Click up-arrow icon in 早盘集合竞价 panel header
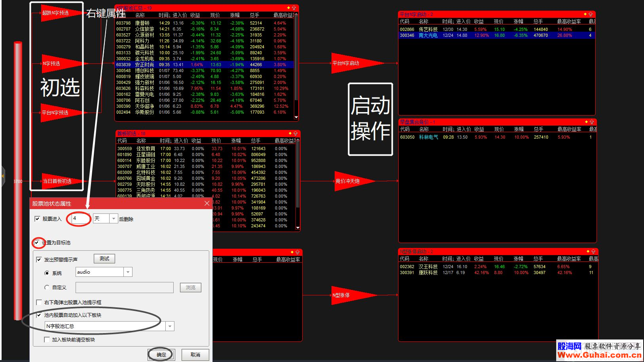 tap(592, 122)
